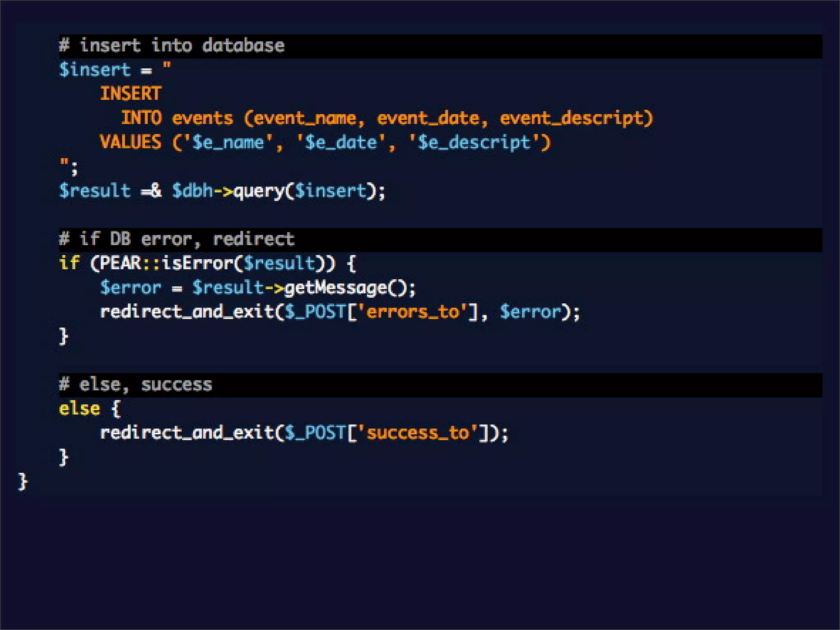This screenshot has height=630, width=840.
Task: Click the final outermost closing brace
Action: (x=23, y=481)
